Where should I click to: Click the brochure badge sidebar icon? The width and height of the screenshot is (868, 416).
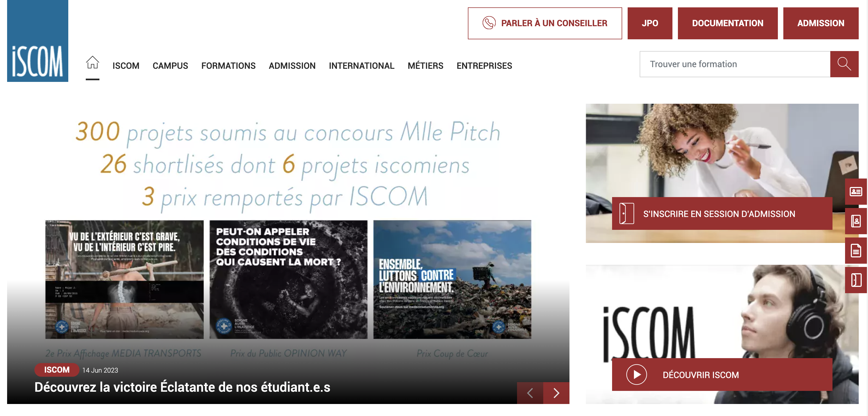[855, 221]
